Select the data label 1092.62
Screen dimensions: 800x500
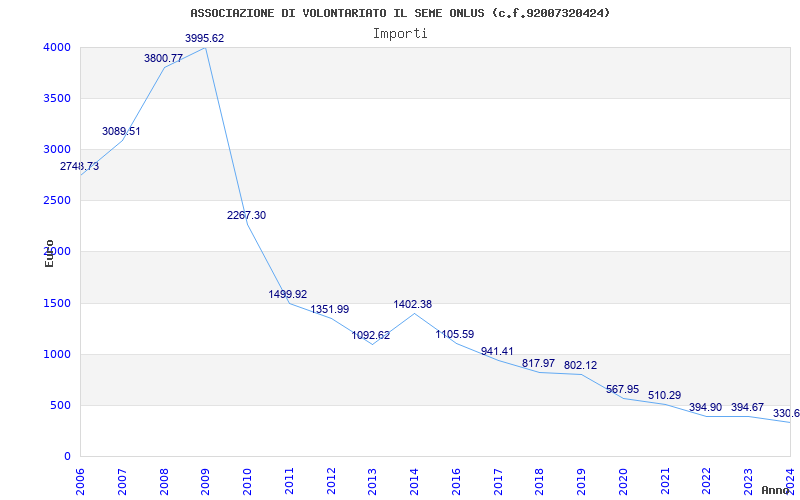[371, 335]
